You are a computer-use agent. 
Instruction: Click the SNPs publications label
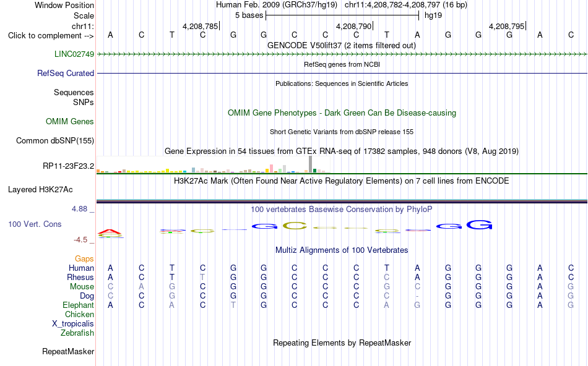84,102
